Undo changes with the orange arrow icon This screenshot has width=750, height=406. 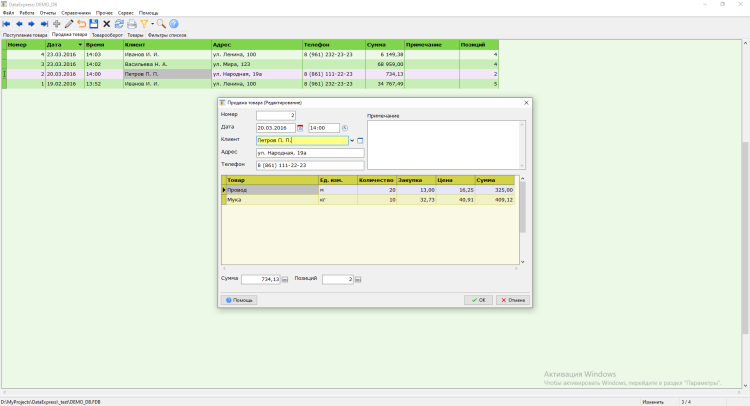81,24
